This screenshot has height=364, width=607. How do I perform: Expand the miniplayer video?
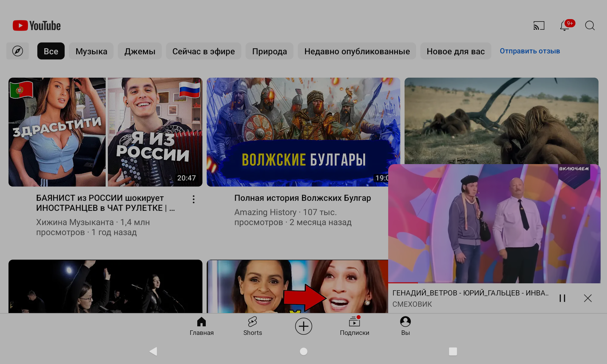494,224
